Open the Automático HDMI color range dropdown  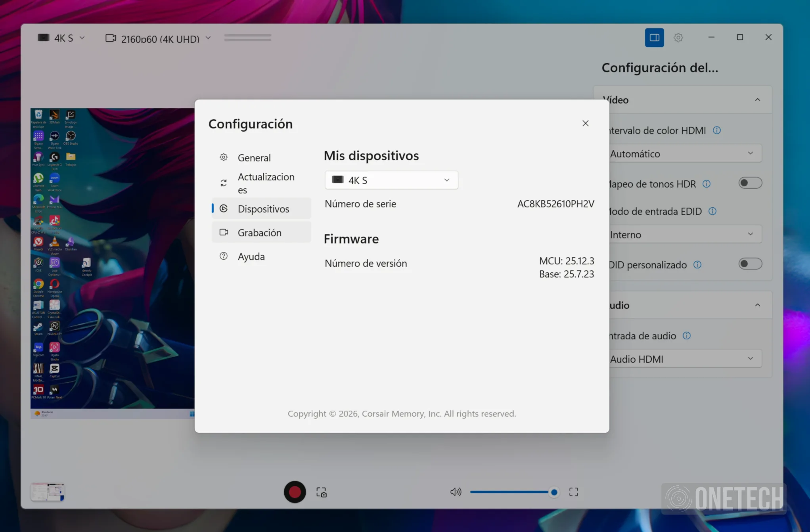(685, 153)
